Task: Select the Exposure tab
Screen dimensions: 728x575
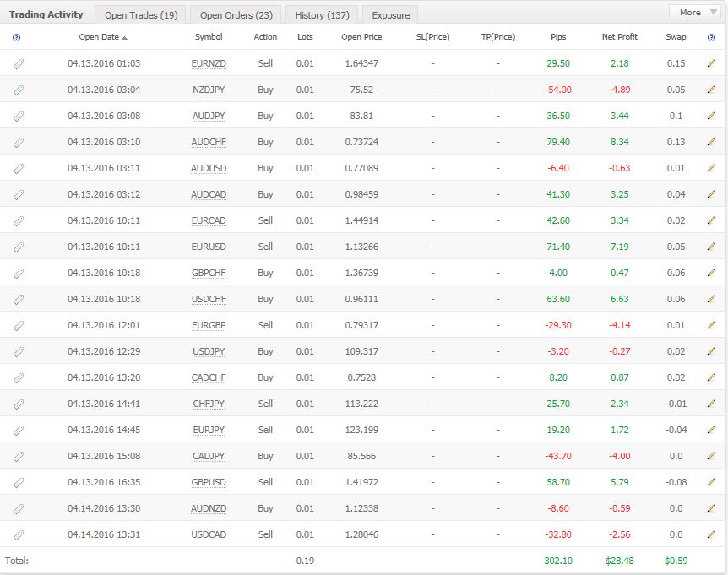Action: tap(390, 14)
